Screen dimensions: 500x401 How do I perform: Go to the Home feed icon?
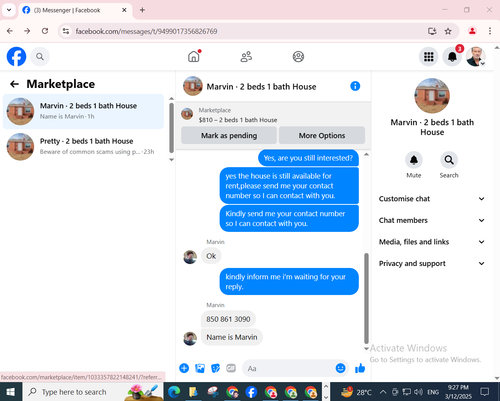point(194,56)
